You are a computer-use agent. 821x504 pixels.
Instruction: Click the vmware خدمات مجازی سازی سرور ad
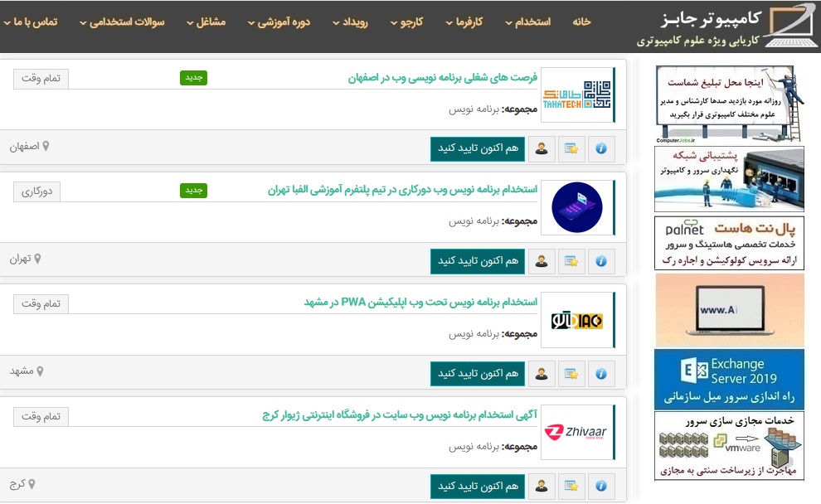[729, 446]
